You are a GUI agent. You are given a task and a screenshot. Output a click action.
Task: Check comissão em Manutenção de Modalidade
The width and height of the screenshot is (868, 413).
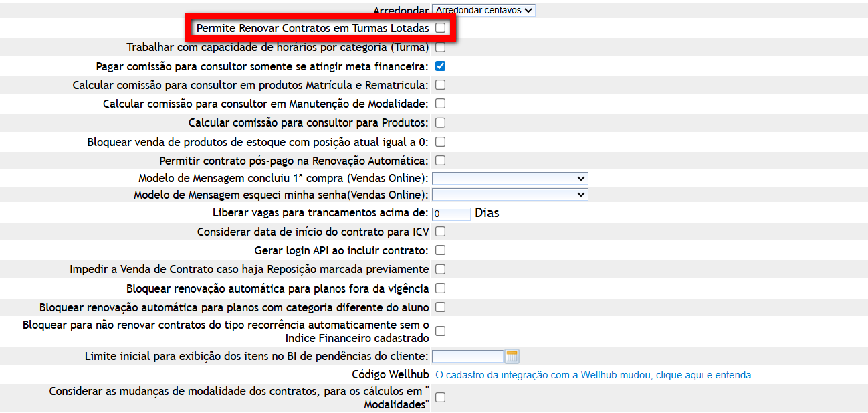point(440,104)
